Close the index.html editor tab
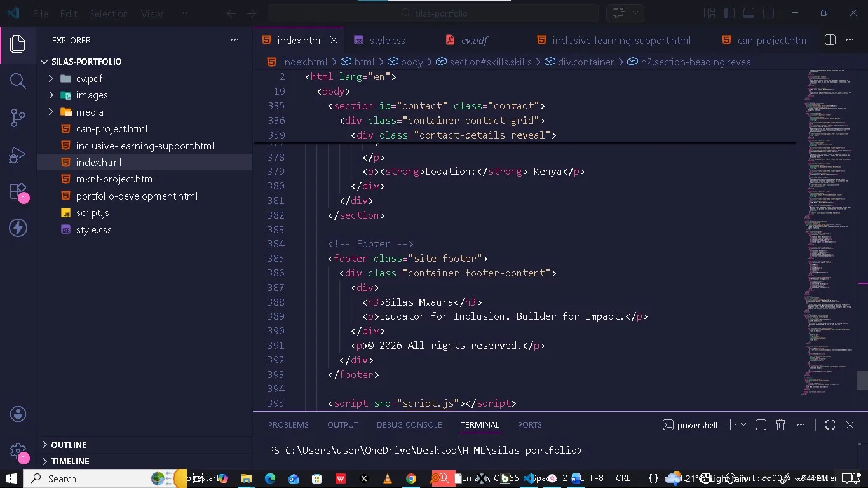Image resolution: width=868 pixels, height=488 pixels. (x=334, y=40)
